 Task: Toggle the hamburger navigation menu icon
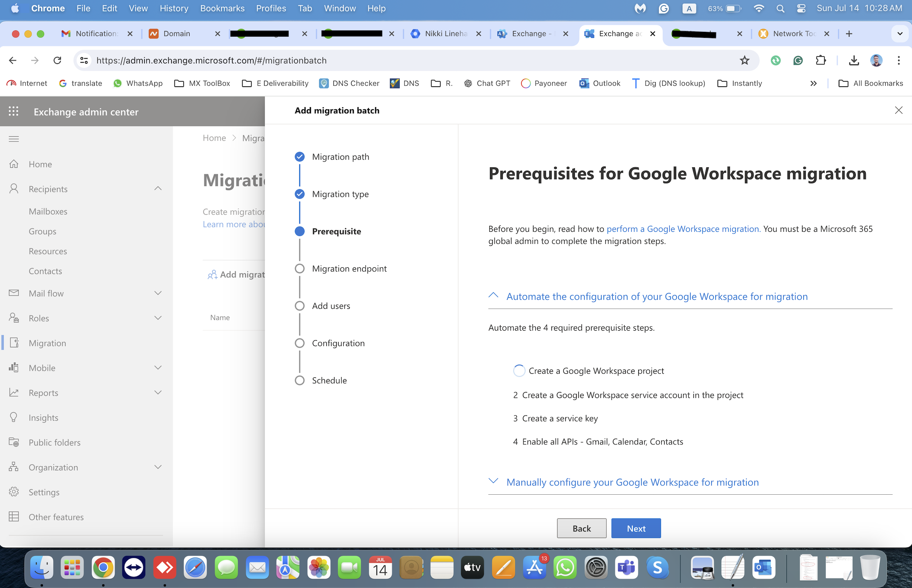click(14, 139)
